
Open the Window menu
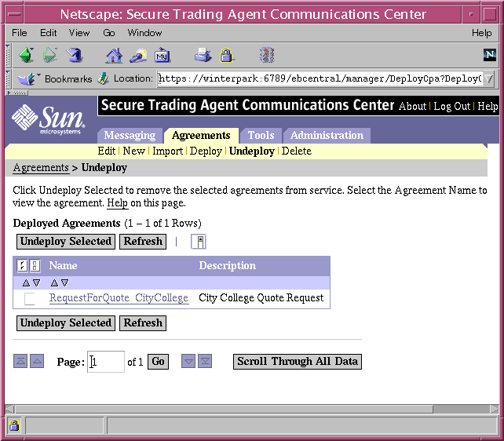[x=144, y=33]
